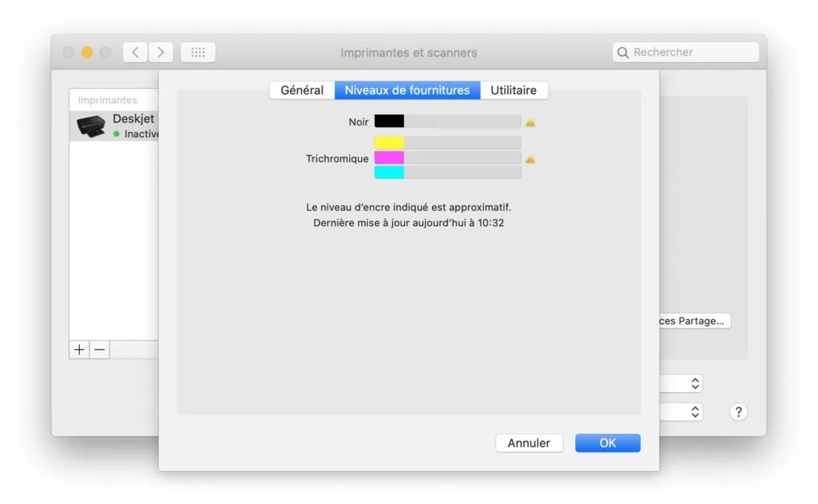818x504 pixels.
Task: Click the Noir label
Action: coord(359,122)
